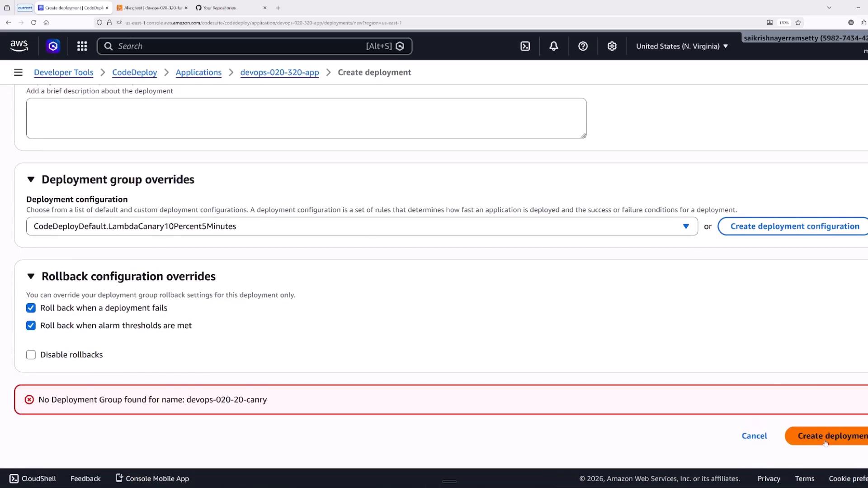This screenshot has height=488, width=868.
Task: Uncheck Roll back when alarm thresholds are met
Action: [x=31, y=325]
